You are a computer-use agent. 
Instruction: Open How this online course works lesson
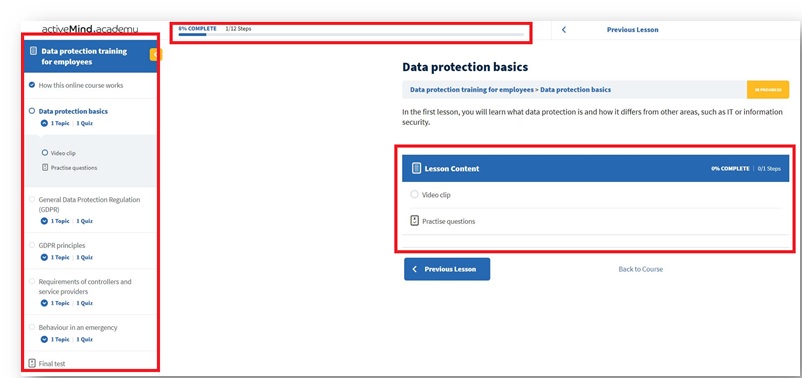pyautogui.click(x=81, y=85)
